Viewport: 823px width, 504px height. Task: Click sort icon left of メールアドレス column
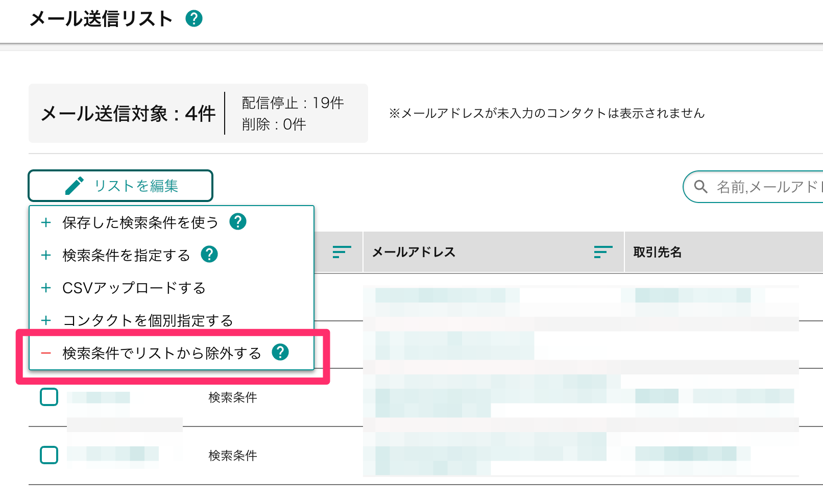[342, 252]
